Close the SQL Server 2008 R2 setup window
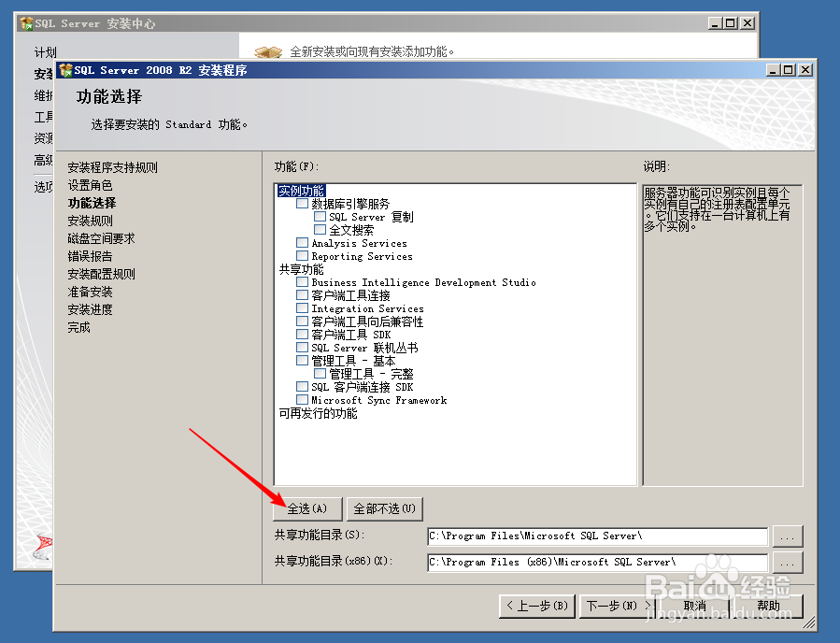This screenshot has height=643, width=840. 805,70
